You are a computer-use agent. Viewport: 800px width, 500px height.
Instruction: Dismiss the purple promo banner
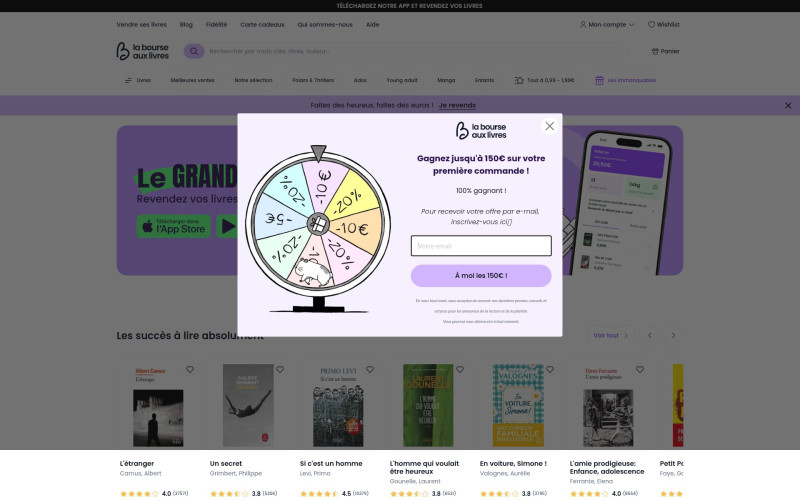click(788, 106)
